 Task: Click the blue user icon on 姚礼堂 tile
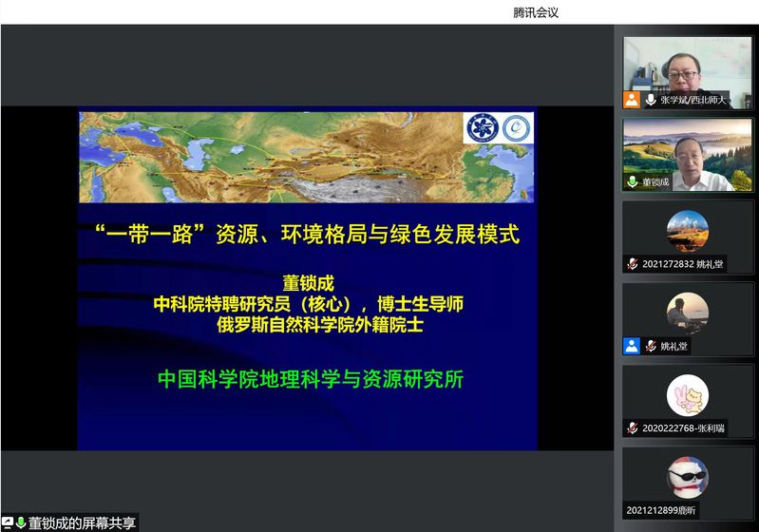pos(632,346)
